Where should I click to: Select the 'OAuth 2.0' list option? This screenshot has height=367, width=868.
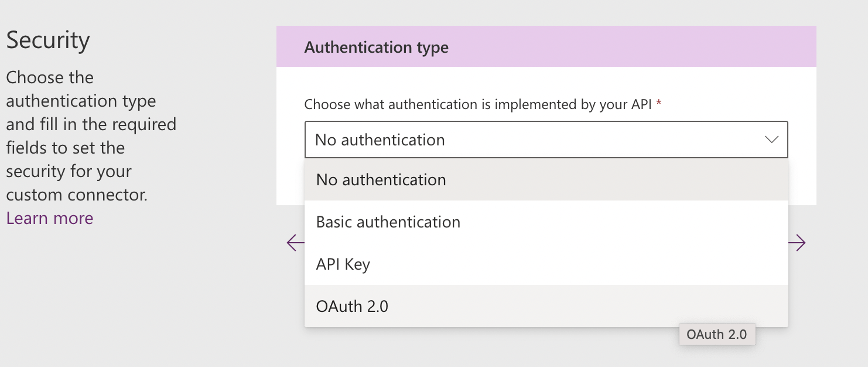(352, 306)
